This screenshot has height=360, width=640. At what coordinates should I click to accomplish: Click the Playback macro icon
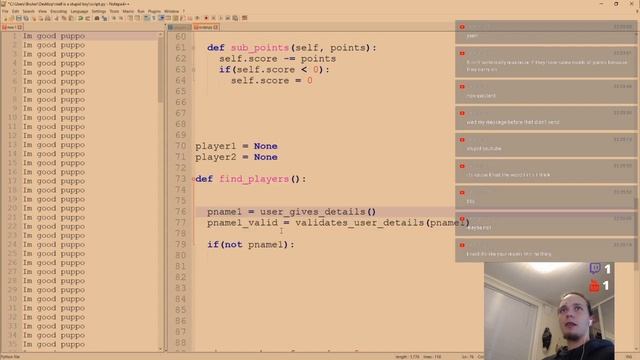point(220,18)
